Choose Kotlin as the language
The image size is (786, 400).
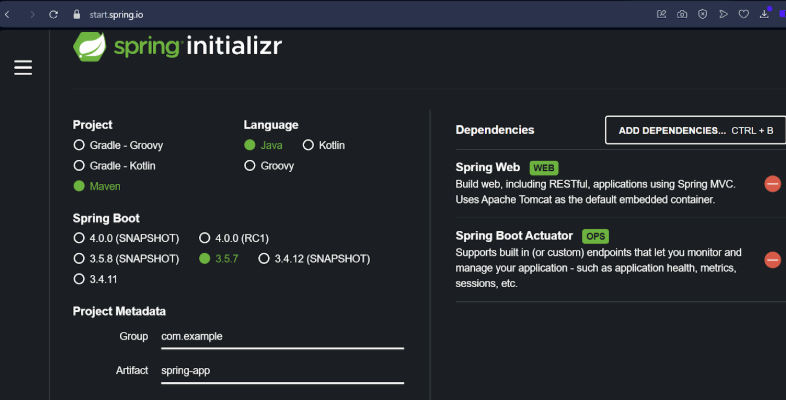[309, 145]
